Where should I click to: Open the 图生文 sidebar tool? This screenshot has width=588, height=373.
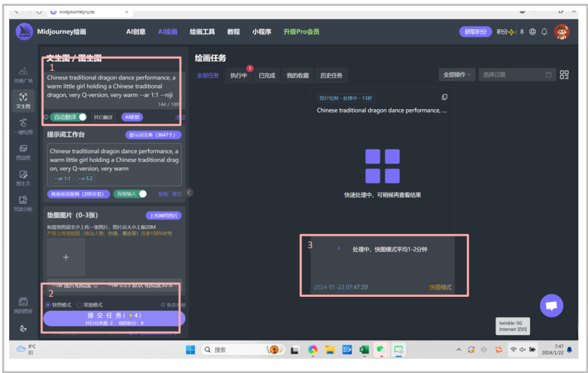pyautogui.click(x=23, y=177)
